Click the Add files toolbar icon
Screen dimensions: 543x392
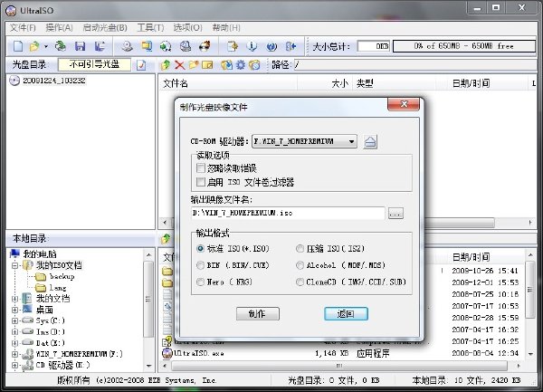pyautogui.click(x=233, y=46)
